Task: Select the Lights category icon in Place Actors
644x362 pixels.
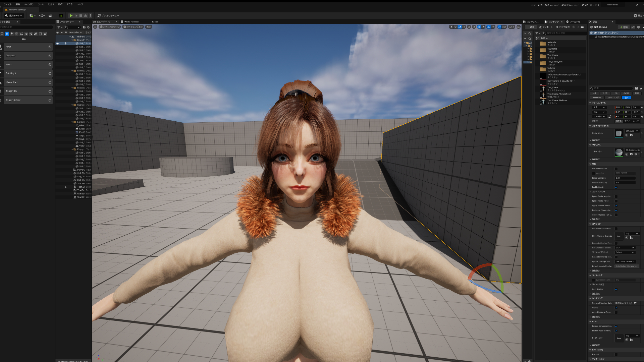Action: point(12,34)
